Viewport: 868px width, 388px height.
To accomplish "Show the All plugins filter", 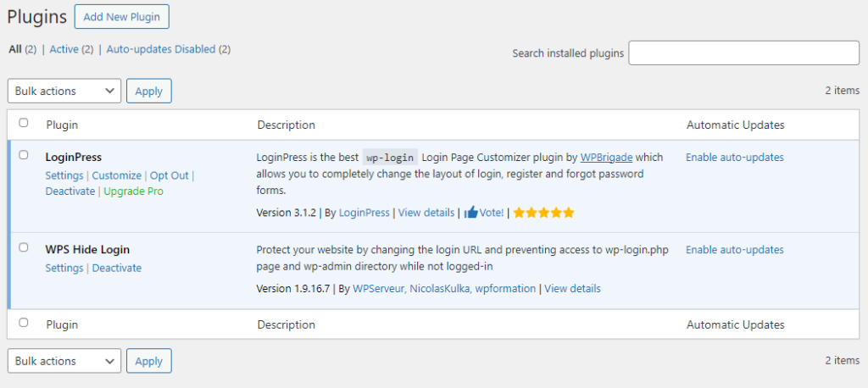I will click(x=15, y=49).
